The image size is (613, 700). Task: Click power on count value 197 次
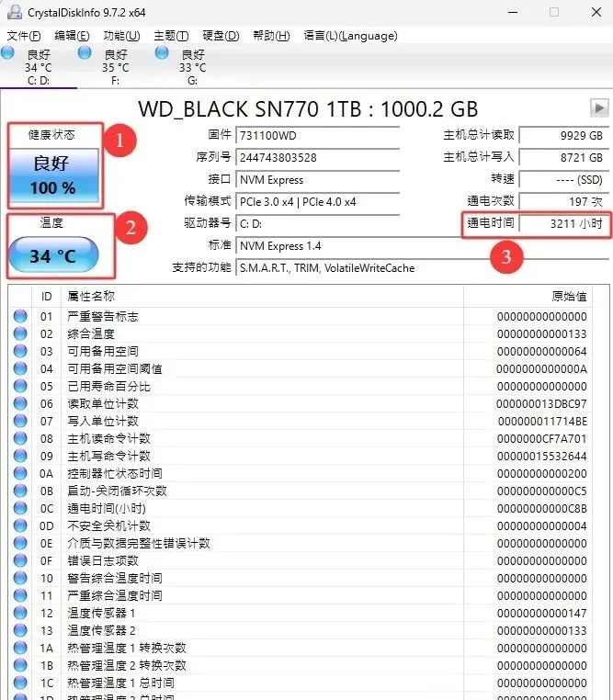click(x=563, y=202)
